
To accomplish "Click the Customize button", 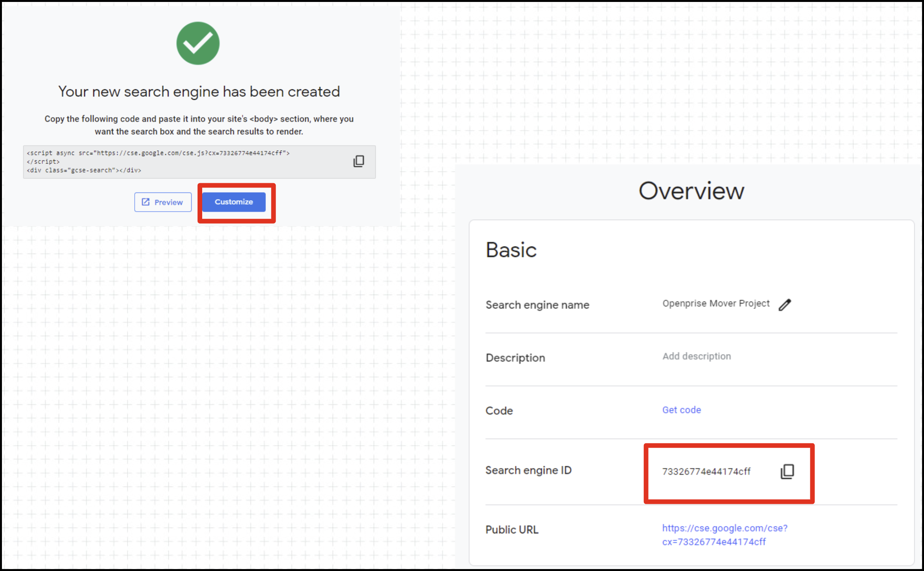I will (x=234, y=202).
